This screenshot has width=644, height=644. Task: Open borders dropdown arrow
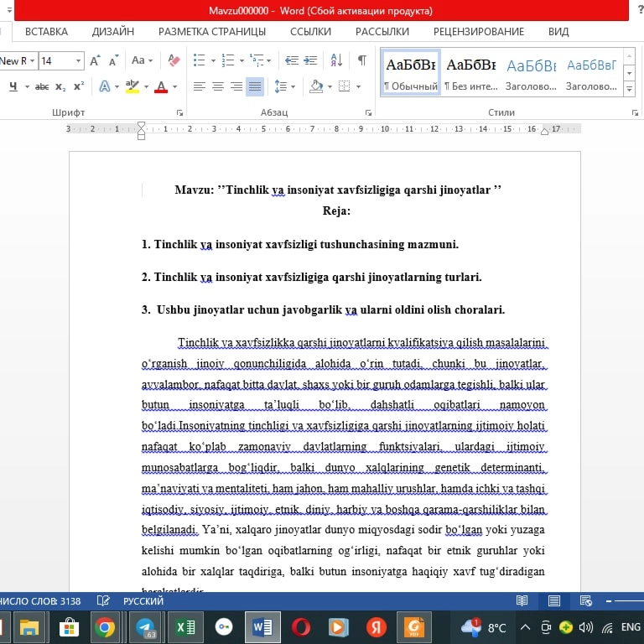pos(359,86)
